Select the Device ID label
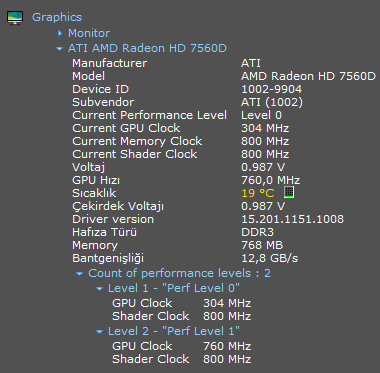 tap(100, 89)
